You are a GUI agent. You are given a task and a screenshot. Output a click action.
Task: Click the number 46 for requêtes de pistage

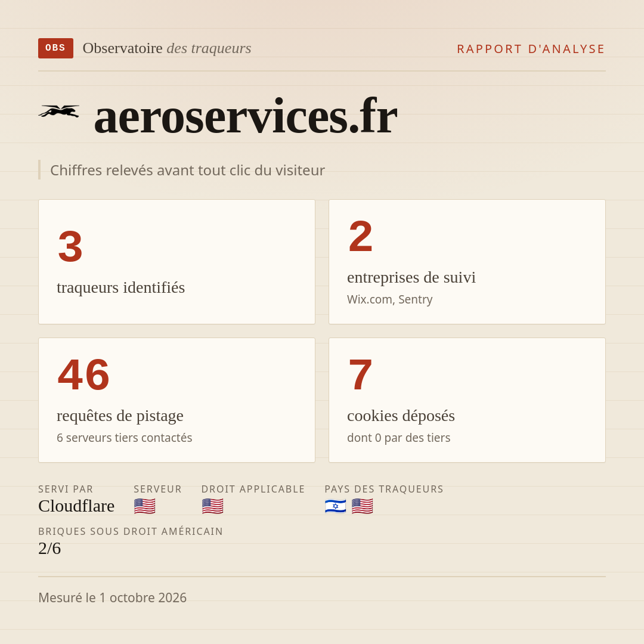click(84, 374)
